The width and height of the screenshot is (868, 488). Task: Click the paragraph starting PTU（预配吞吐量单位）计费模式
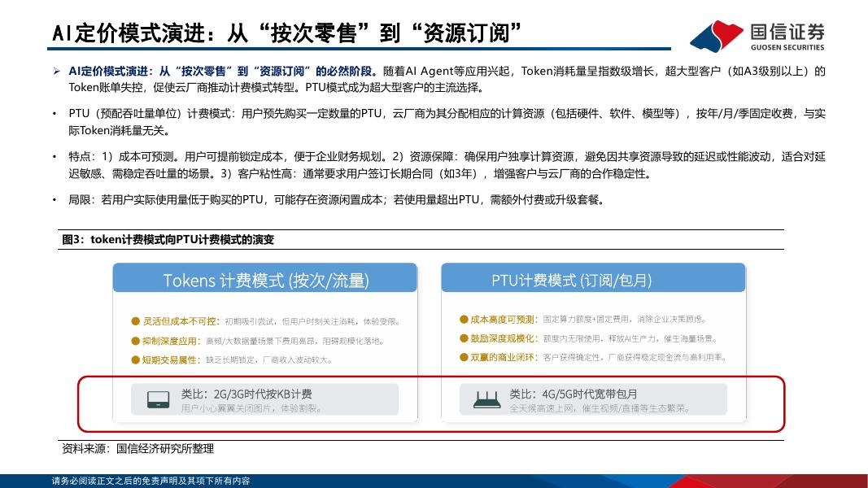(447, 122)
